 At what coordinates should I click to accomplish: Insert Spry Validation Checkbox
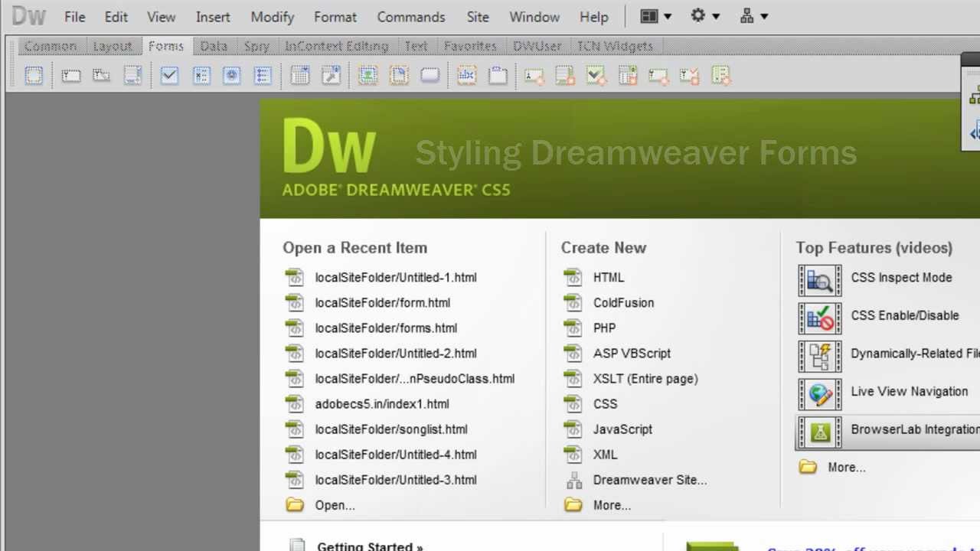[x=596, y=75]
